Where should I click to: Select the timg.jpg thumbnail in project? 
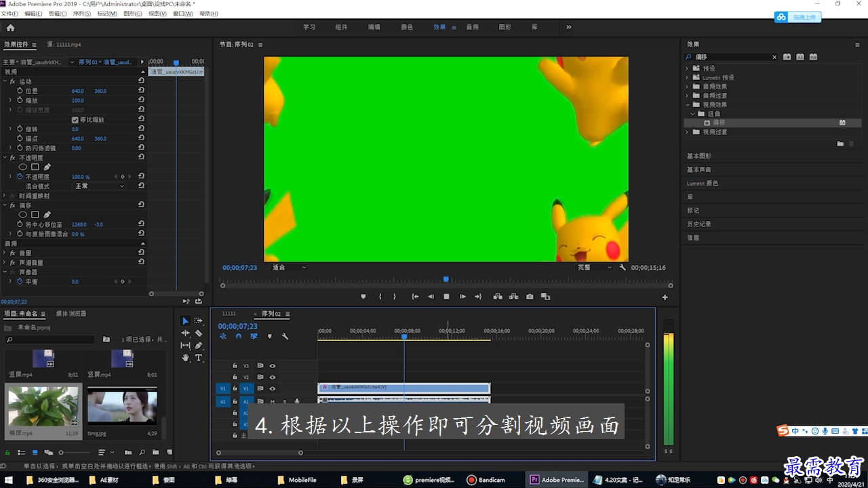tap(122, 405)
